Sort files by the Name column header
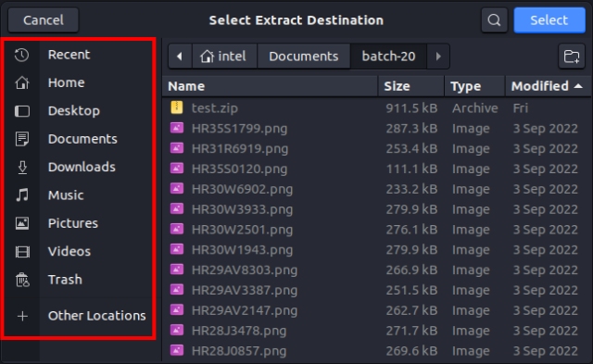 270,86
